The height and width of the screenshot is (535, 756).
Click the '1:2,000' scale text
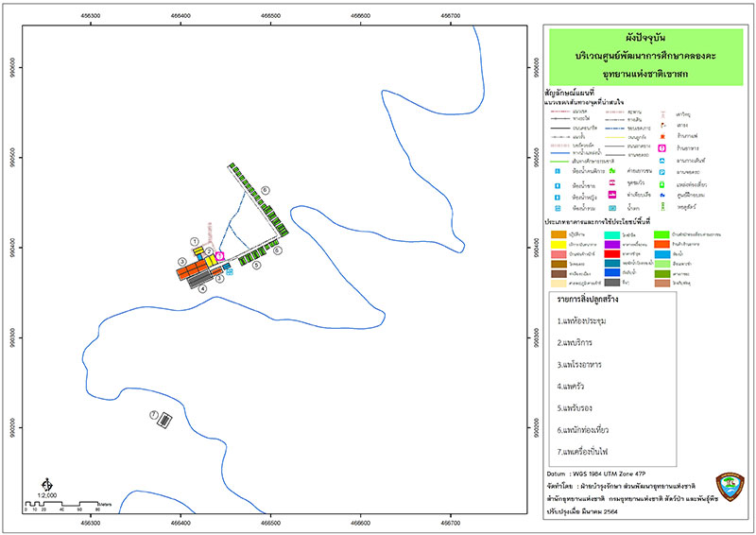pos(48,495)
